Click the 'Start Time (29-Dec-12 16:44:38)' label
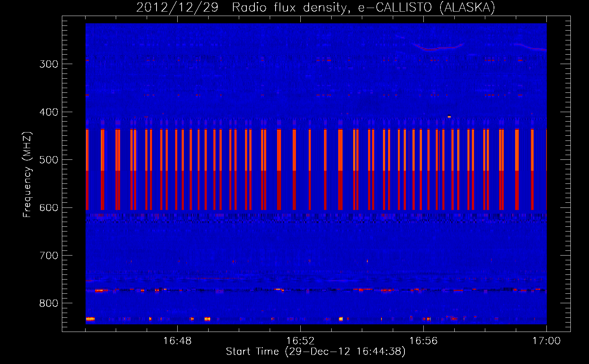The width and height of the screenshot is (589, 364). 316,352
